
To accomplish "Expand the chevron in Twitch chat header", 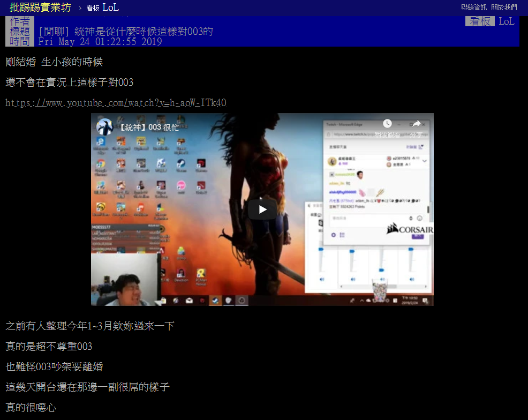I will (x=425, y=160).
